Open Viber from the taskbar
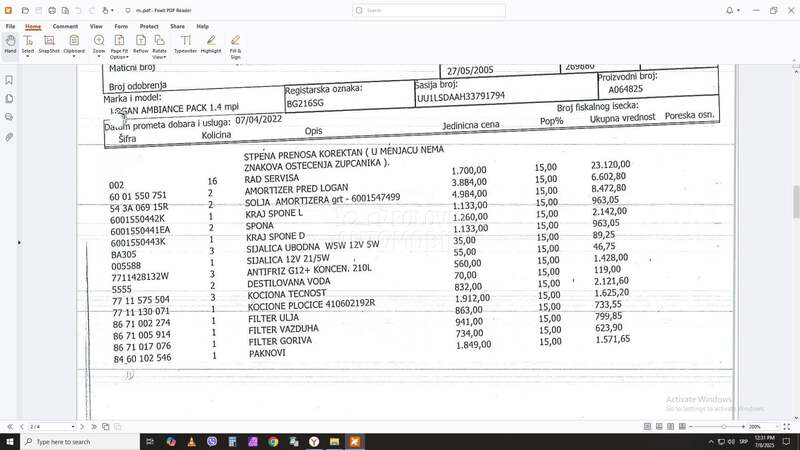 click(x=212, y=442)
